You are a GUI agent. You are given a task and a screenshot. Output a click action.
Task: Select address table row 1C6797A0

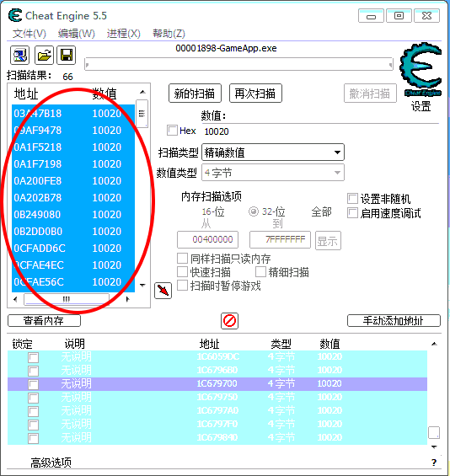point(217,411)
